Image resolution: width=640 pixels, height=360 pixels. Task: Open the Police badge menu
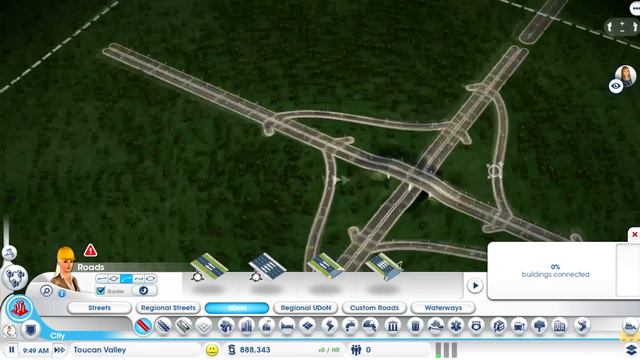(x=476, y=326)
